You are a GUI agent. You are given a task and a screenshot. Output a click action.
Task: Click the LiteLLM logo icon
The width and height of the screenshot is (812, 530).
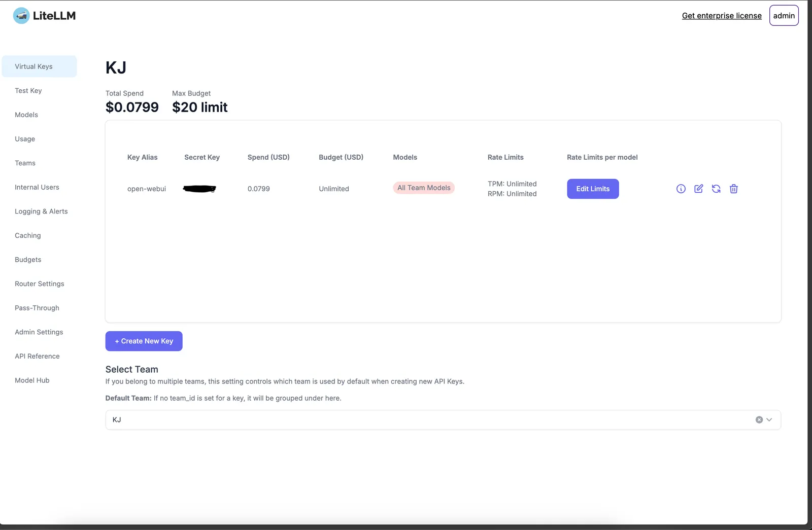[x=21, y=16]
